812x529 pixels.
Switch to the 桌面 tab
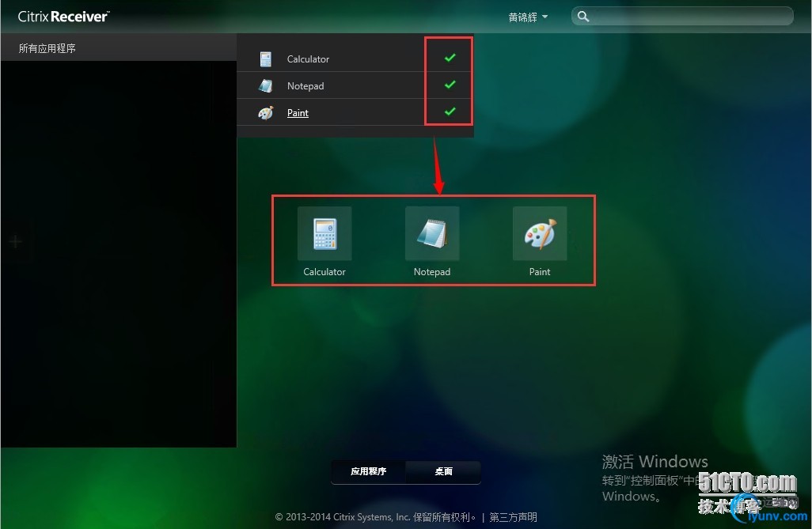point(443,471)
